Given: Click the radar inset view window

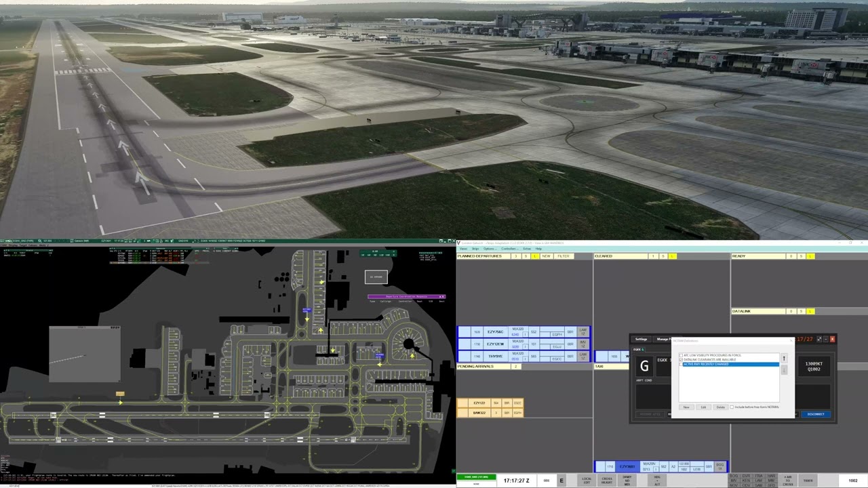Looking at the screenshot, I should click(85, 354).
